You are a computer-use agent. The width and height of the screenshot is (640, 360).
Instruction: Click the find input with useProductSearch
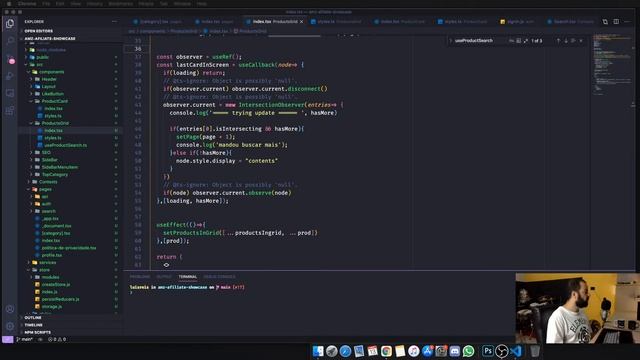480,41
